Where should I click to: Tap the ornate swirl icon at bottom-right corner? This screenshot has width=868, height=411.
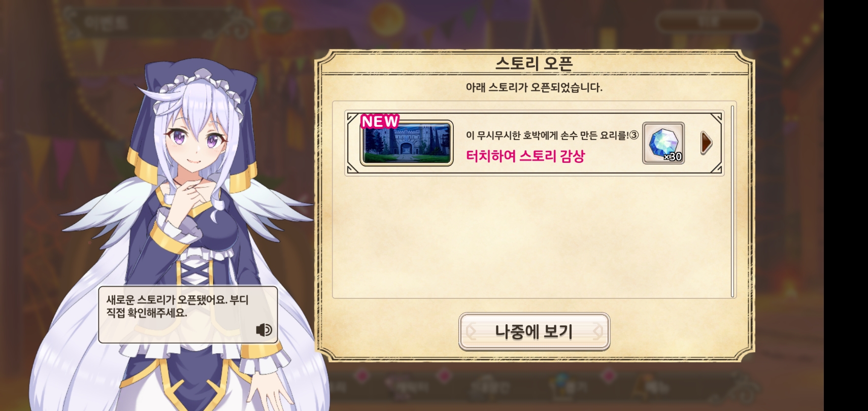click(736, 387)
